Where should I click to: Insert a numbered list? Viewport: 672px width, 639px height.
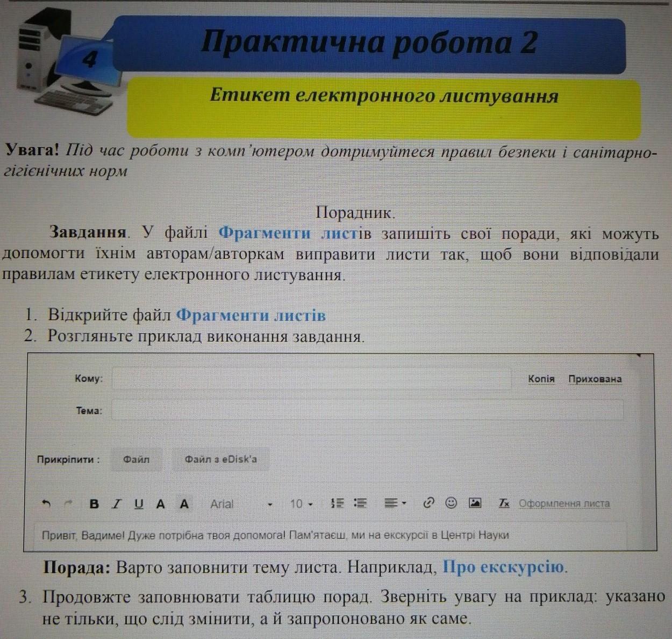(337, 503)
